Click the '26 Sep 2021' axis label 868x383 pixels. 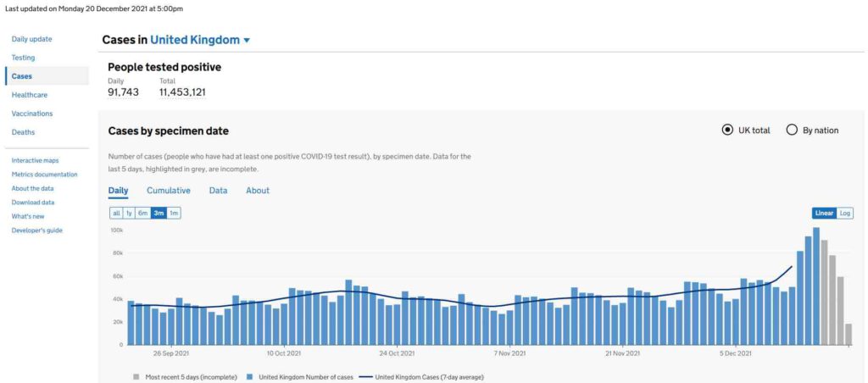tap(170, 353)
